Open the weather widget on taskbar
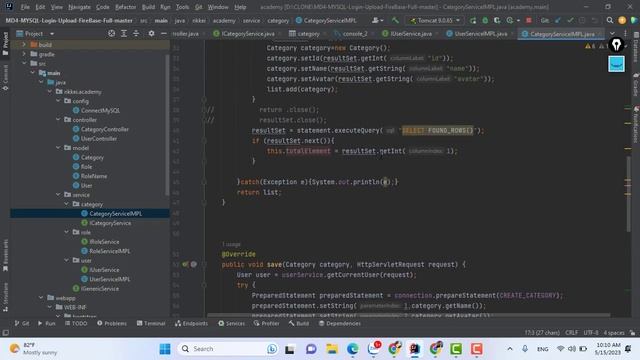The height and width of the screenshot is (360, 640). point(34,349)
